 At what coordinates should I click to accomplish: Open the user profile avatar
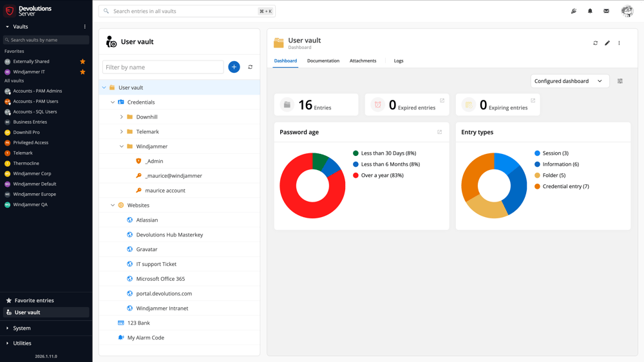[x=627, y=11]
